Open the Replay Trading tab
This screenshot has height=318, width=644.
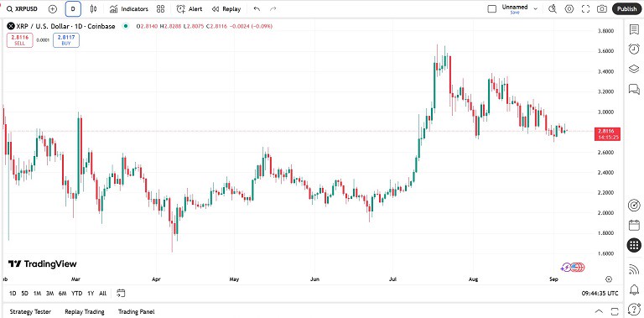[x=85, y=312]
